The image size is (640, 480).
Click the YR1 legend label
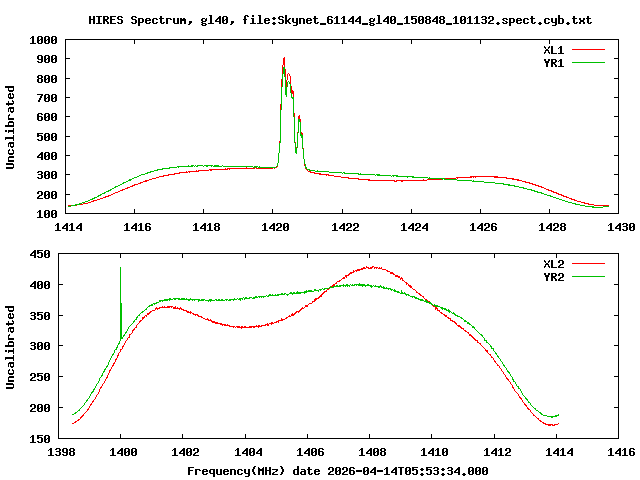(x=553, y=63)
